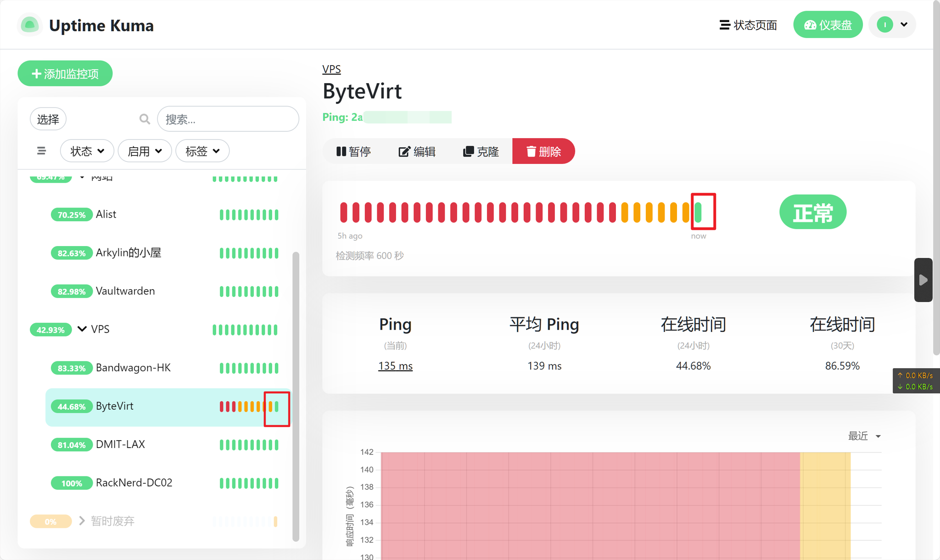Click the first orange heartbeat beat

[625, 212]
